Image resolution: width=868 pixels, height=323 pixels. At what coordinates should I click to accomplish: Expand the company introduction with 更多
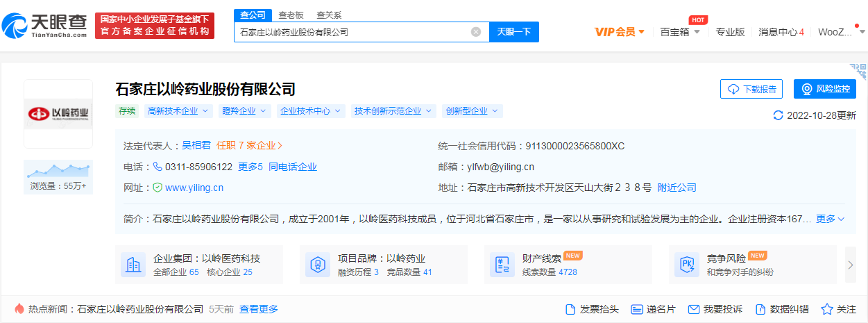click(x=830, y=219)
